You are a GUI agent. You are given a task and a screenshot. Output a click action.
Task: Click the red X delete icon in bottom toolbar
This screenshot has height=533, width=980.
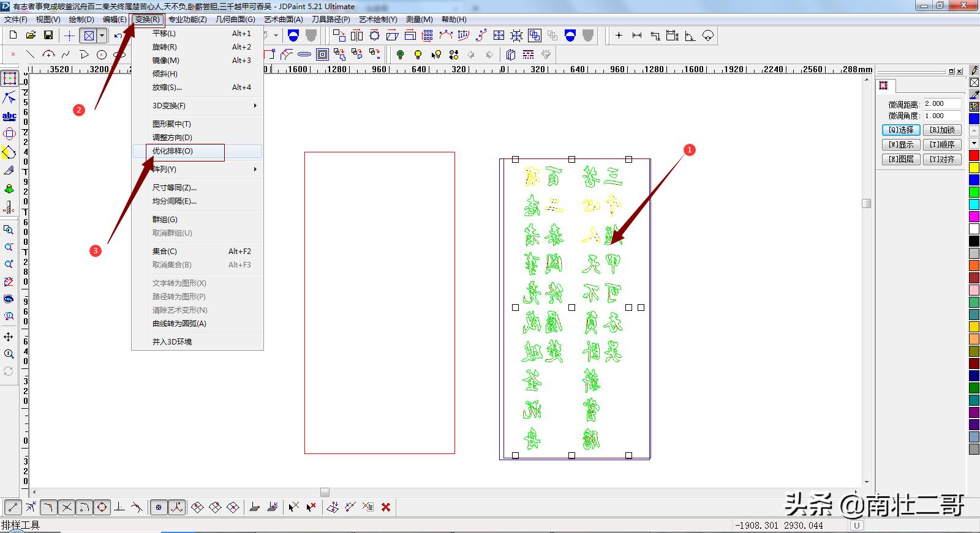point(386,507)
